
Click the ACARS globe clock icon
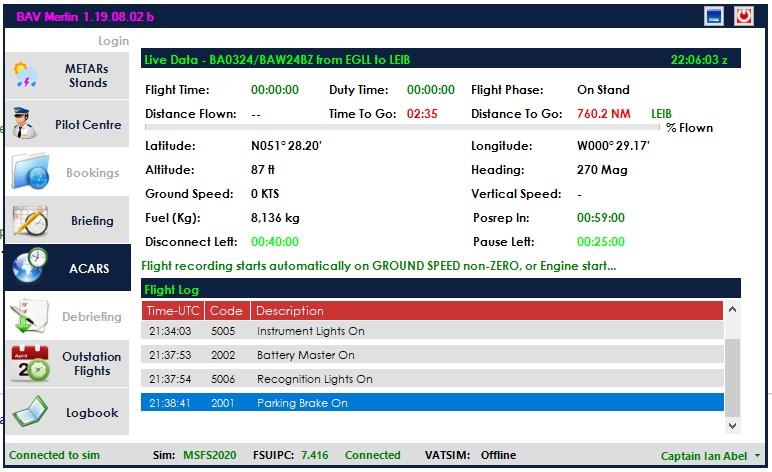click(30, 266)
